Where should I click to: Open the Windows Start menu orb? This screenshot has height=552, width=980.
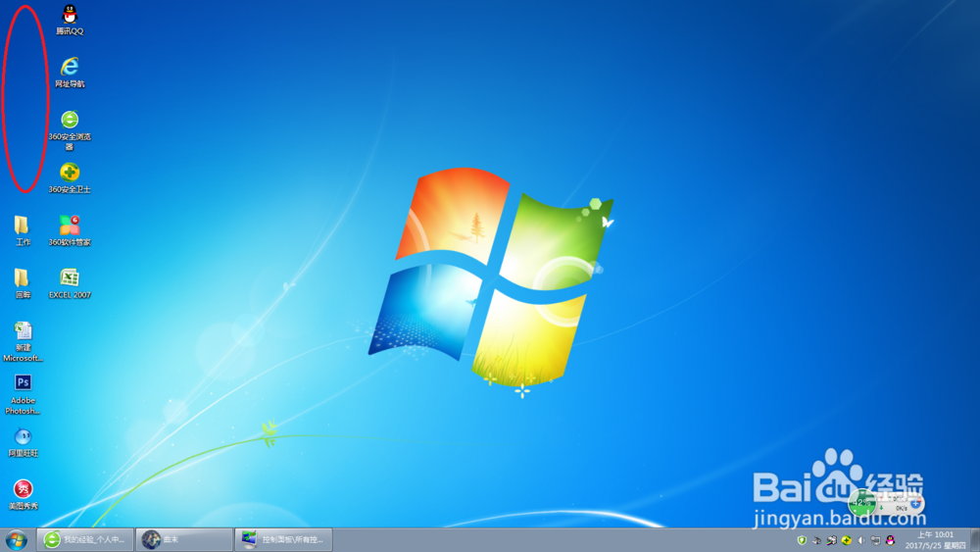click(x=17, y=539)
